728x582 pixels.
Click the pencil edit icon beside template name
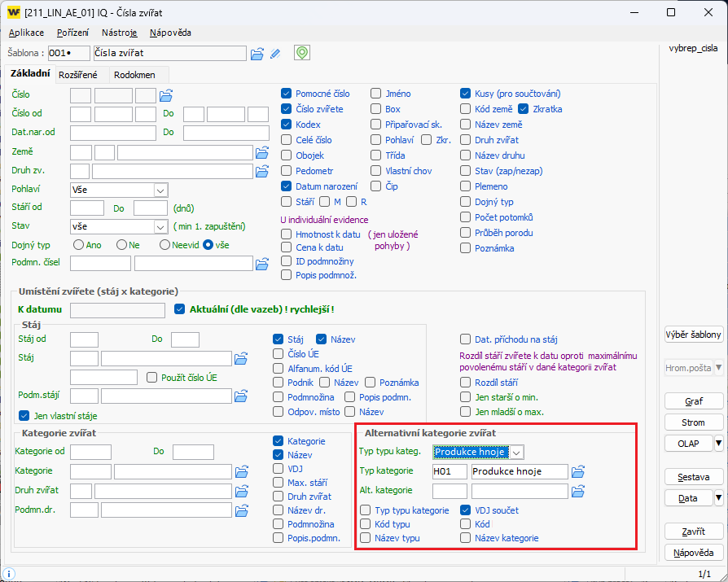(275, 54)
